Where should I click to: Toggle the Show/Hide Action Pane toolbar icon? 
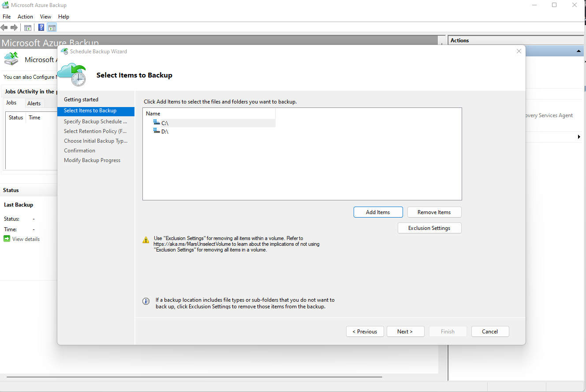point(52,27)
